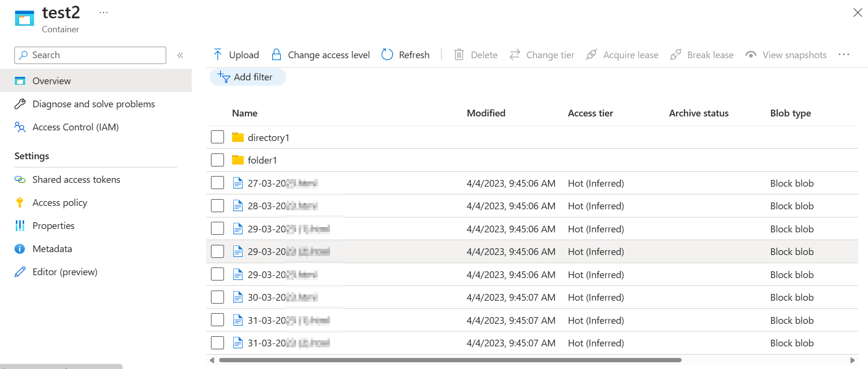The image size is (868, 369).
Task: Tick the checkbox for folder1
Action: tap(217, 160)
